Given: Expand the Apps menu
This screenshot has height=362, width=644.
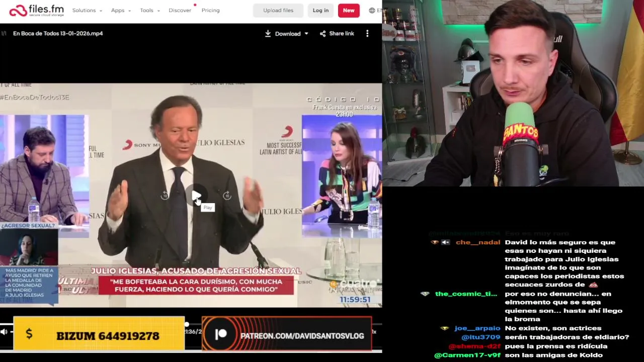Looking at the screenshot, I should pyautogui.click(x=121, y=11).
